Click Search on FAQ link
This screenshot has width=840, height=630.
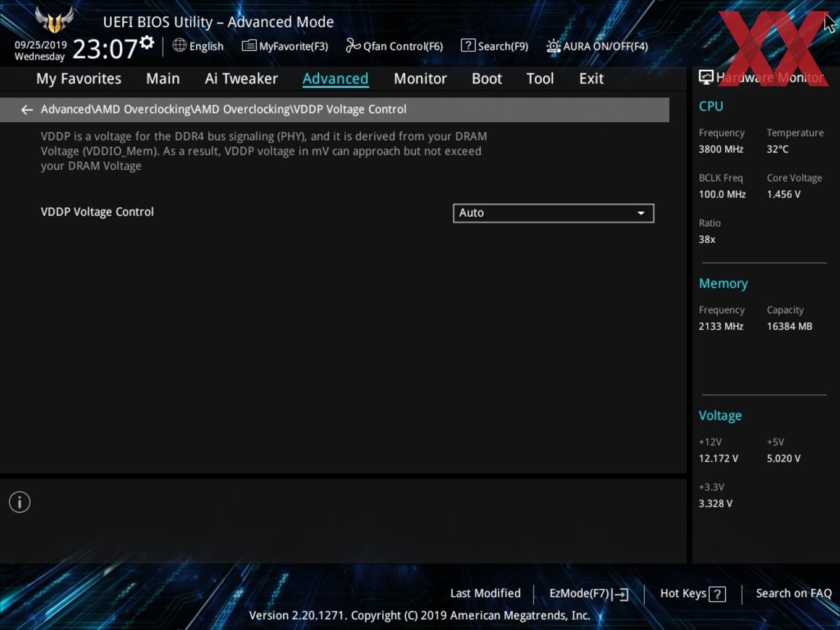[x=794, y=593]
